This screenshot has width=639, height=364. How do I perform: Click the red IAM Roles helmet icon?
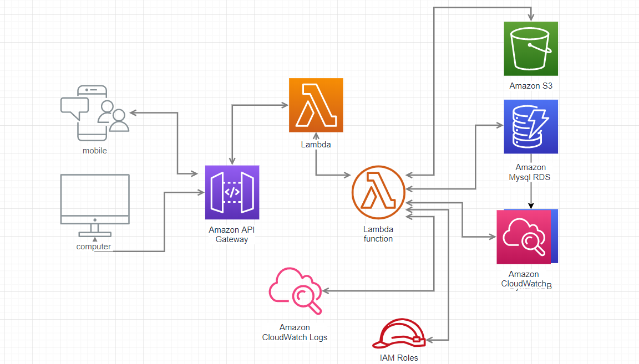399,334
